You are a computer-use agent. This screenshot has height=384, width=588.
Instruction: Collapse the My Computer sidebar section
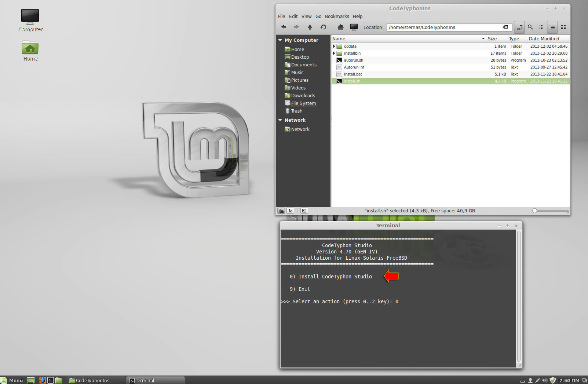coord(280,40)
